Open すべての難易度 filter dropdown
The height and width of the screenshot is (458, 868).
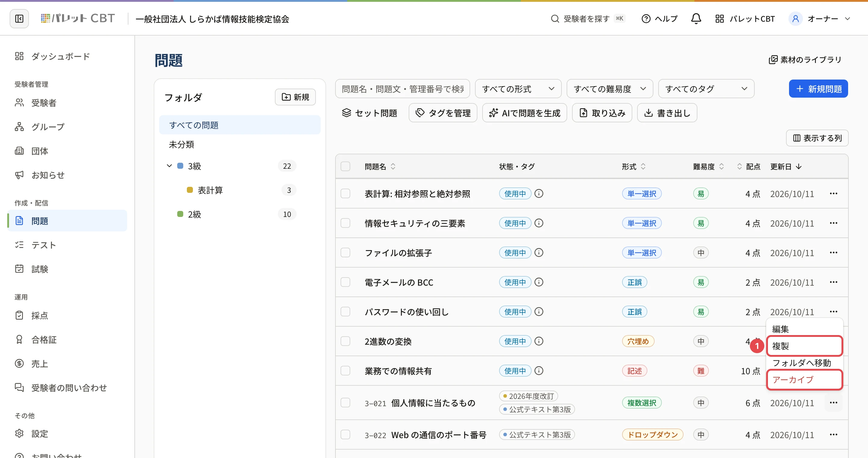point(609,89)
